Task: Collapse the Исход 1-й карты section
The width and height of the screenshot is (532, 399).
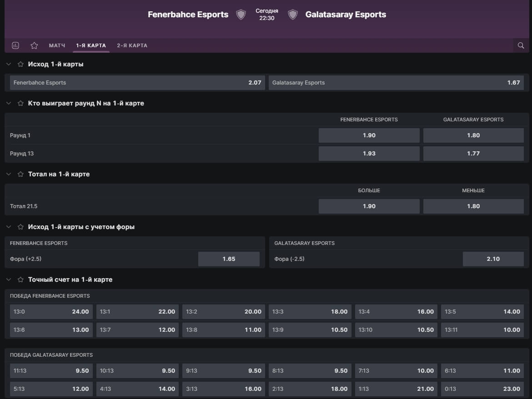Action: pyautogui.click(x=9, y=64)
